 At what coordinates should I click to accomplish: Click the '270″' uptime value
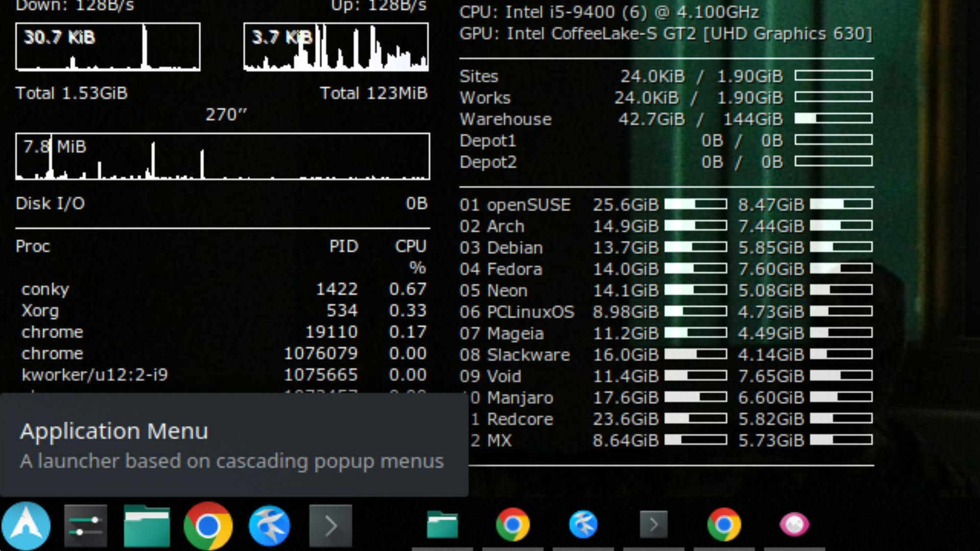(x=226, y=115)
